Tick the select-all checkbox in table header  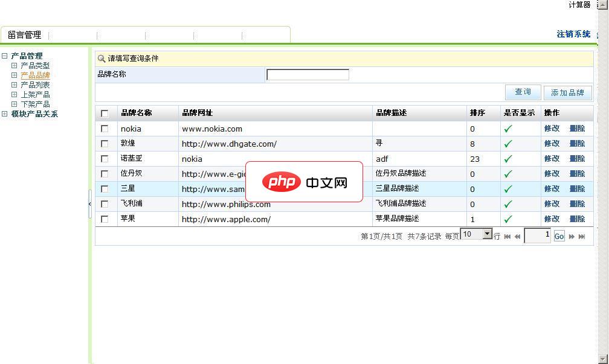105,113
